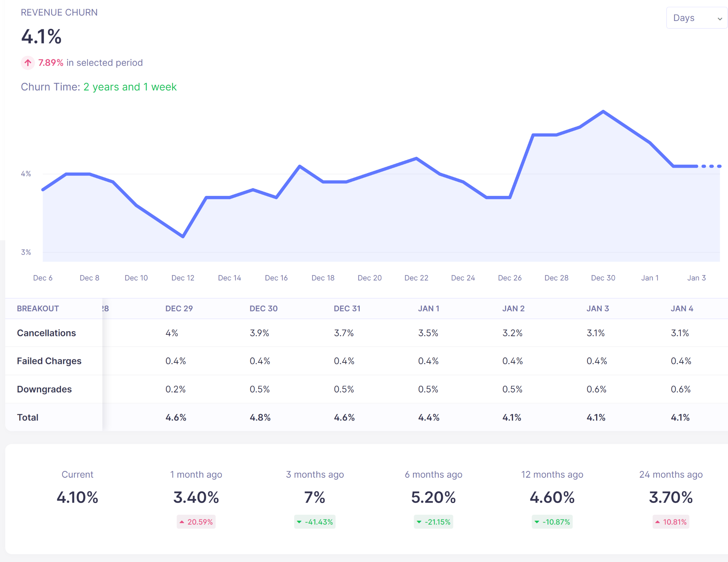Click the up triangle in the 20.59% badge
This screenshot has width=728, height=562.
182,522
